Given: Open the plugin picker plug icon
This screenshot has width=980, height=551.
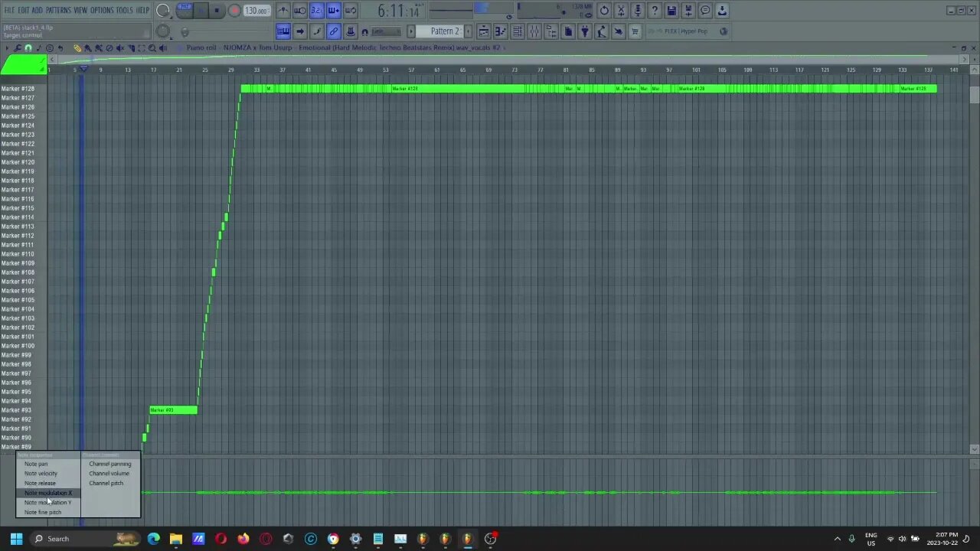Looking at the screenshot, I should tap(584, 31).
